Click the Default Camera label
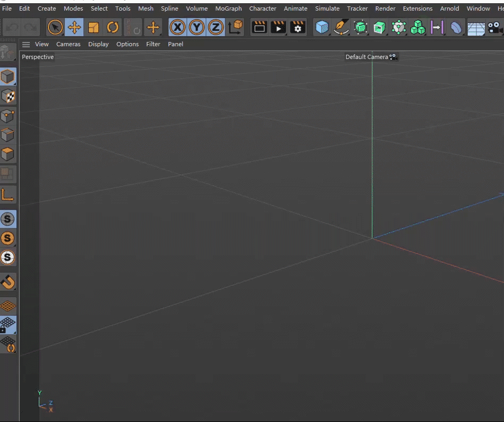Screen dimensions: 504x422 coord(366,57)
